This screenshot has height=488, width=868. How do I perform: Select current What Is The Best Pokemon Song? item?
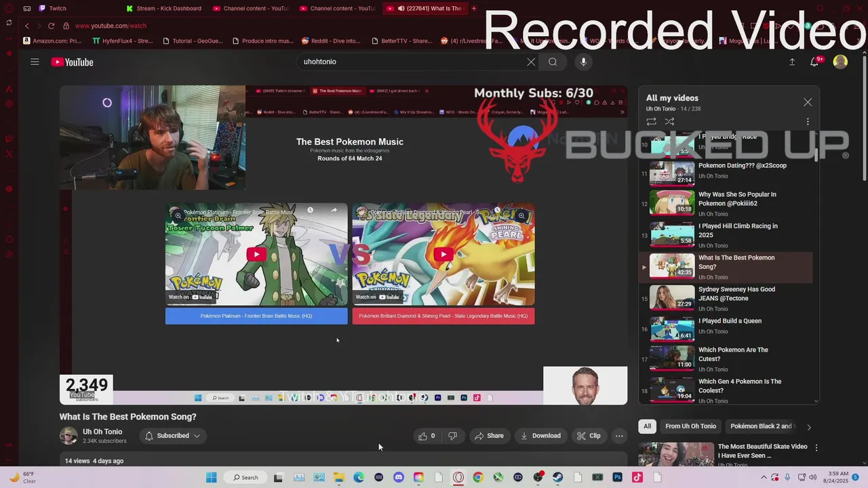726,266
